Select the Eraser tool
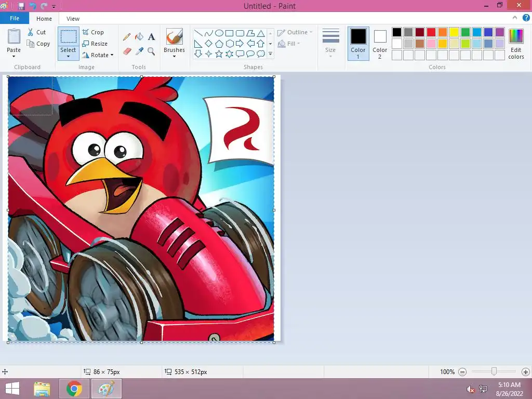This screenshot has height=399, width=532. 127,51
